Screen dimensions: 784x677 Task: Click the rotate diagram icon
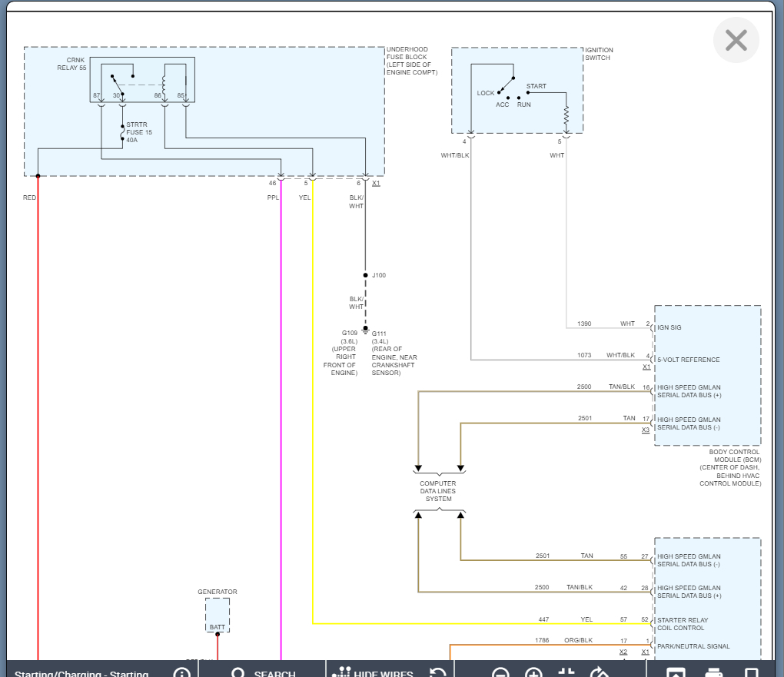[x=599, y=673]
